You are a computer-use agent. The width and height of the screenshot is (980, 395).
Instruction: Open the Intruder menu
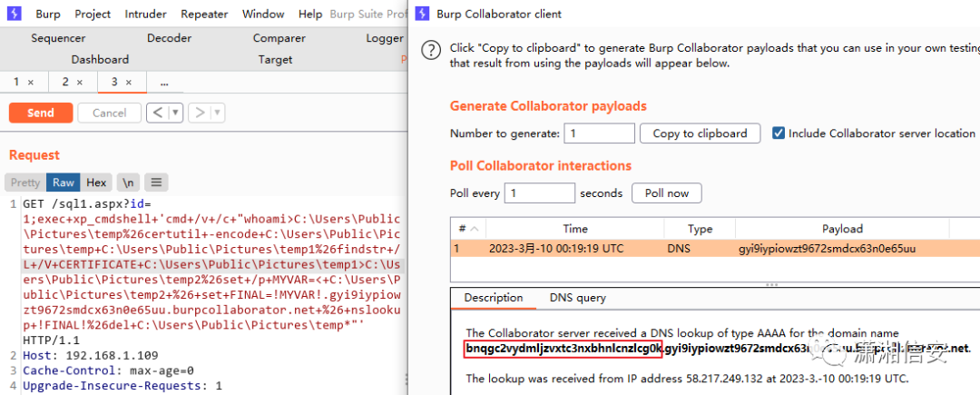(x=145, y=14)
